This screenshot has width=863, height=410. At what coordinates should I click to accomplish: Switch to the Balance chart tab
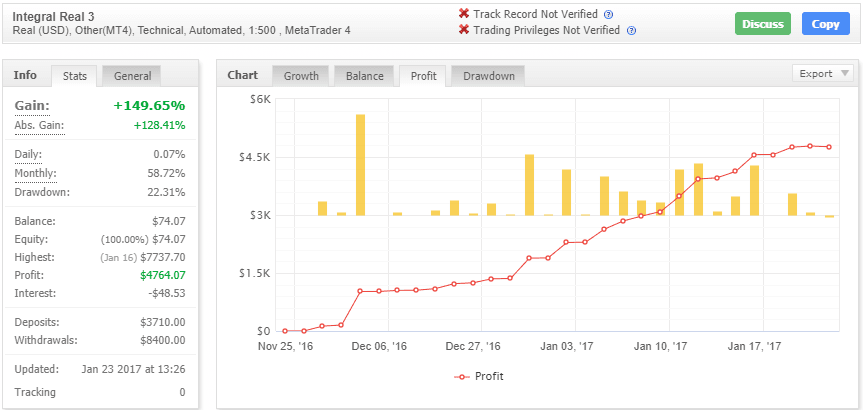click(x=365, y=76)
